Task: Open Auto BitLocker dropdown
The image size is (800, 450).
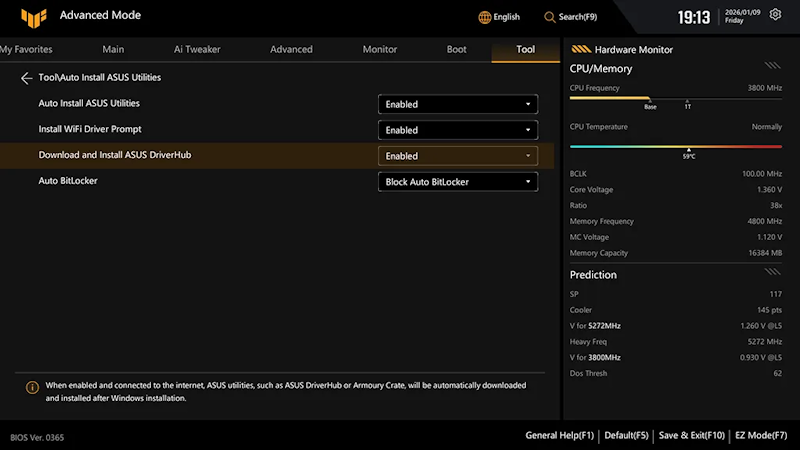Action: [x=458, y=182]
